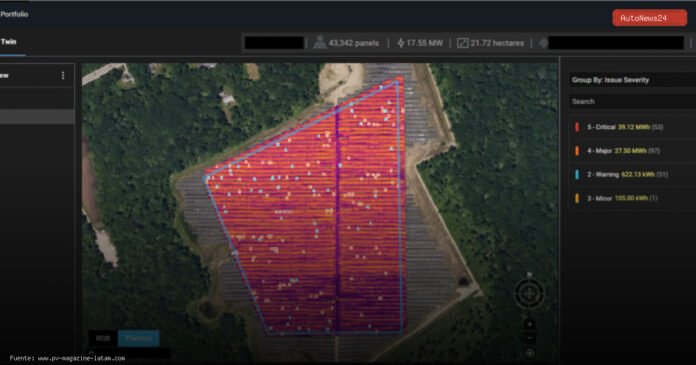
Task: Zoom out with the map minus button
Action: point(529,338)
